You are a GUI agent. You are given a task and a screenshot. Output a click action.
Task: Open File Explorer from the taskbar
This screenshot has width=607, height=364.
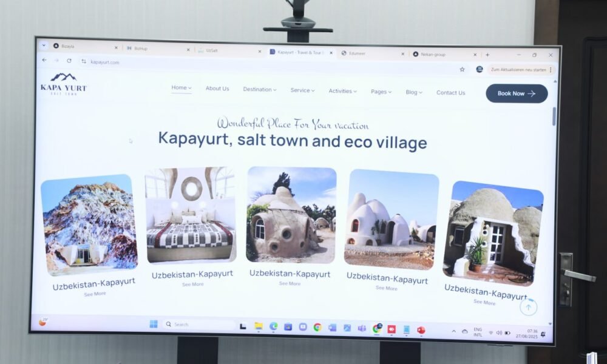pyautogui.click(x=258, y=326)
